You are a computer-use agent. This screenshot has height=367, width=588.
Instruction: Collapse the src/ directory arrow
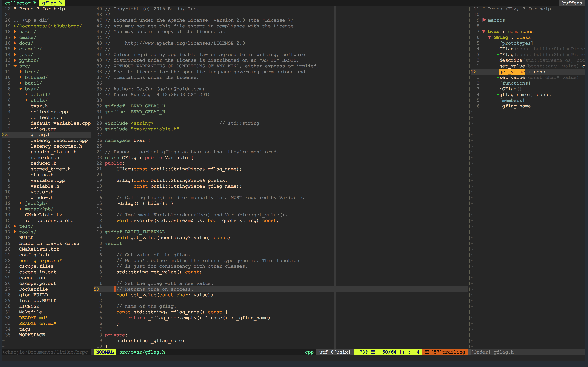click(15, 66)
